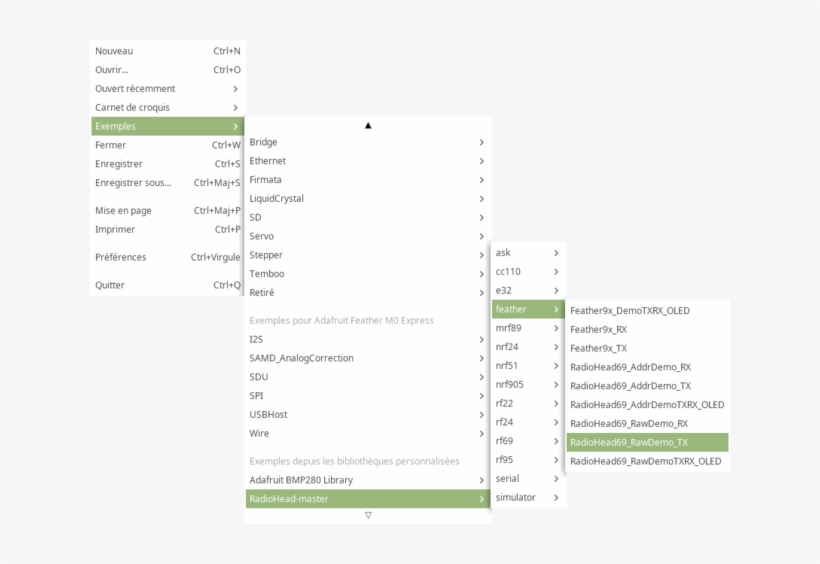This screenshot has width=820, height=564.
Task: Expand the RadioHead-master library examples
Action: click(289, 499)
